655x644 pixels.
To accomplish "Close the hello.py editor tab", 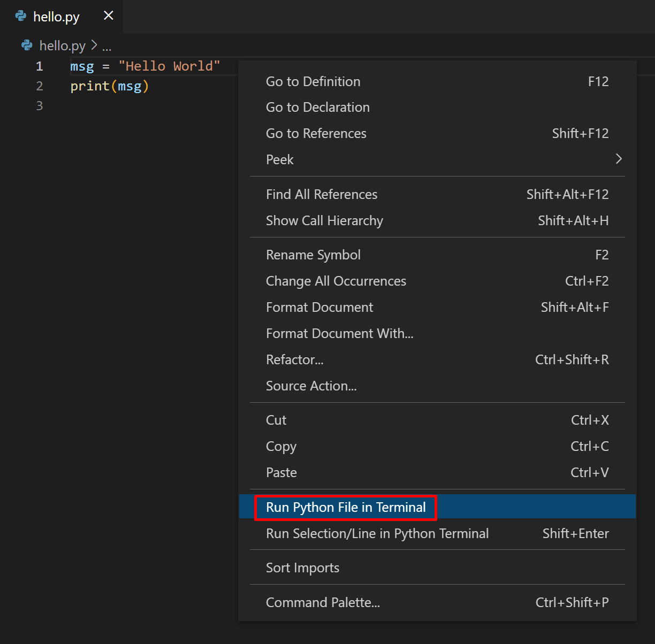I will [109, 16].
